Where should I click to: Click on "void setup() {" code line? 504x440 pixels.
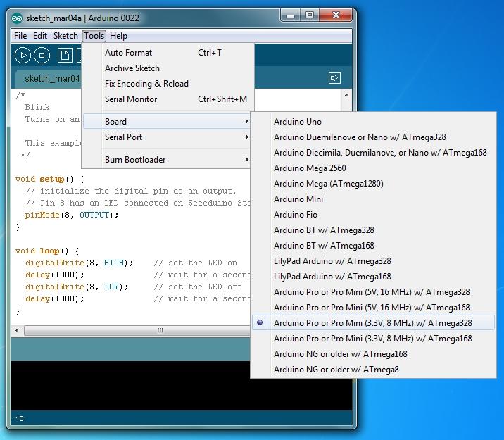(x=49, y=179)
